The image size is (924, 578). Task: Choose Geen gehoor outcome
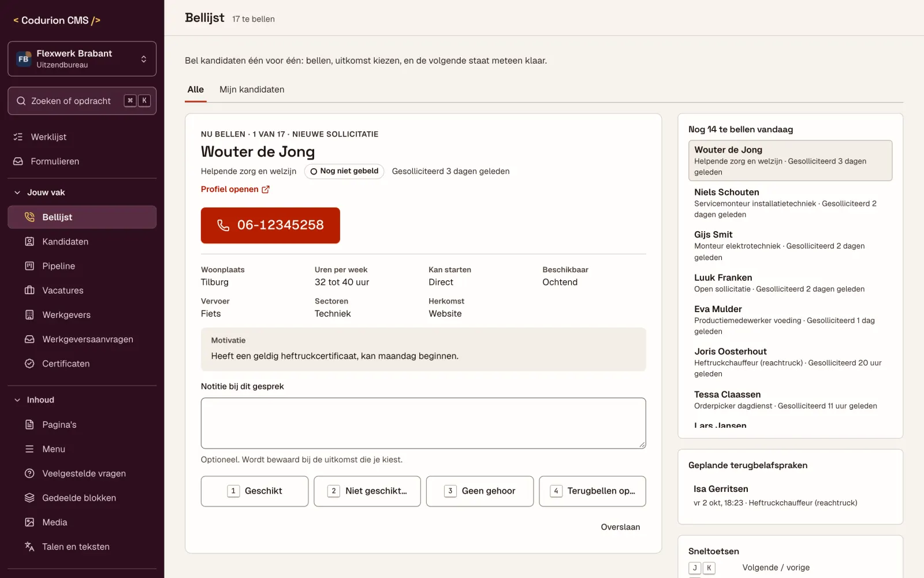click(x=480, y=491)
